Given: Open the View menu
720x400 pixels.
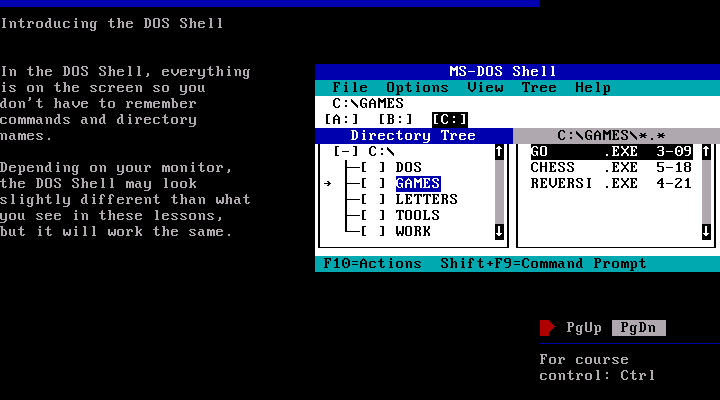Looking at the screenshot, I should tap(485, 87).
